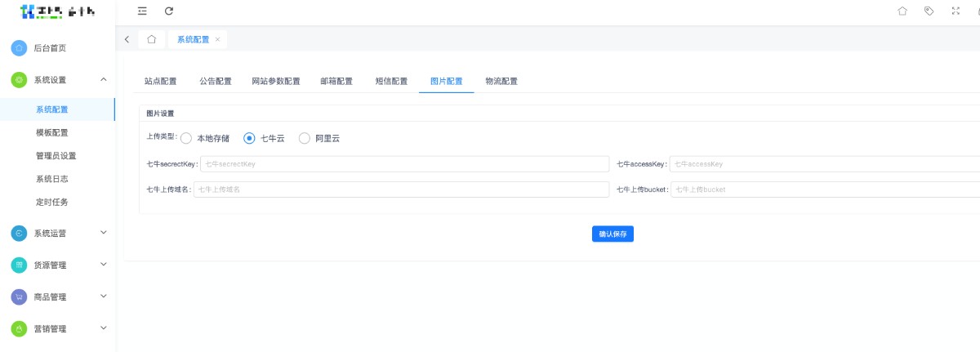Focus the 七牛secrectKey input field
The width and height of the screenshot is (980, 352).
[404, 164]
